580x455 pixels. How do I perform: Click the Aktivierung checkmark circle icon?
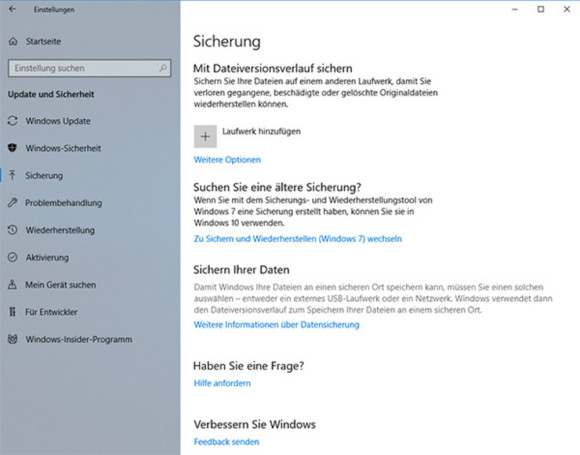coord(13,257)
